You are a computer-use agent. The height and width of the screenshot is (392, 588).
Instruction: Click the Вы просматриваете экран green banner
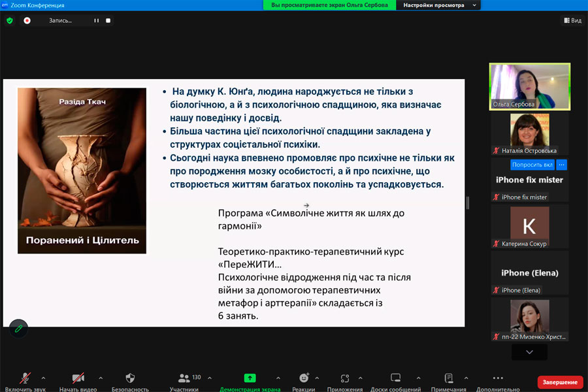pyautogui.click(x=329, y=5)
